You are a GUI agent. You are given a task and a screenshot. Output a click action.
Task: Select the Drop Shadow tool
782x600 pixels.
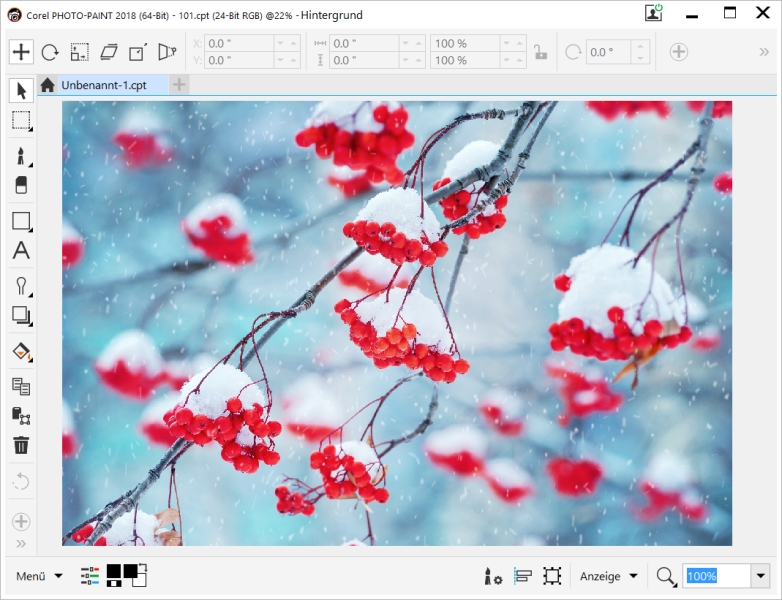(21, 316)
